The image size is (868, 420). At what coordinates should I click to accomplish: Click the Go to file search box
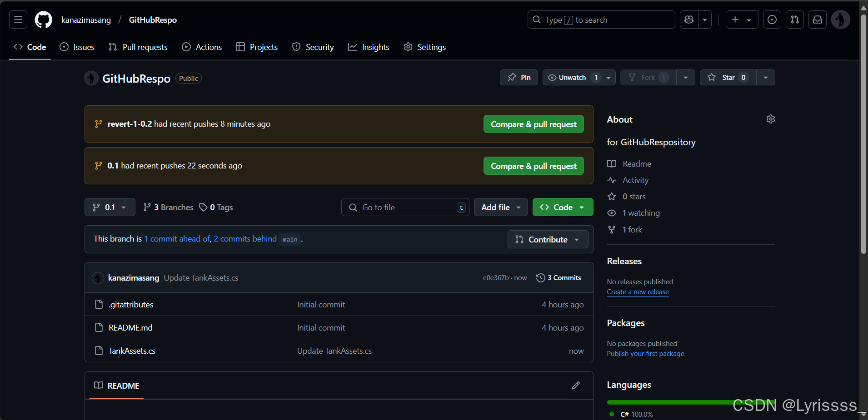point(405,208)
